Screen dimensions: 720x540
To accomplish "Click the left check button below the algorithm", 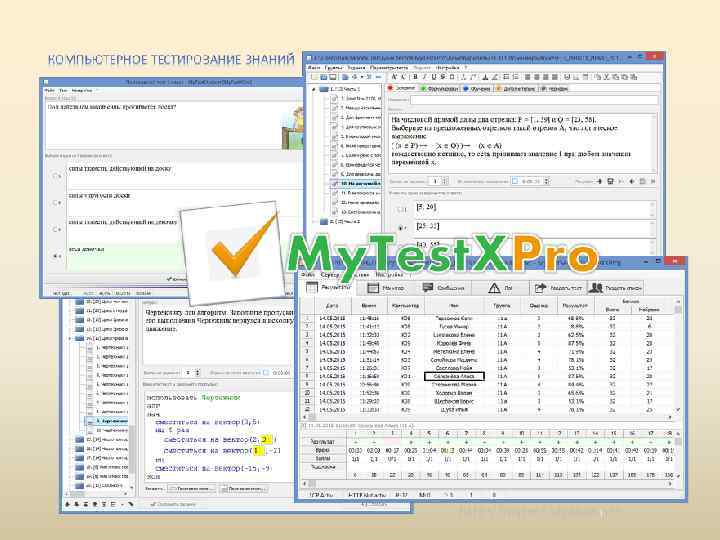I will click(x=192, y=489).
